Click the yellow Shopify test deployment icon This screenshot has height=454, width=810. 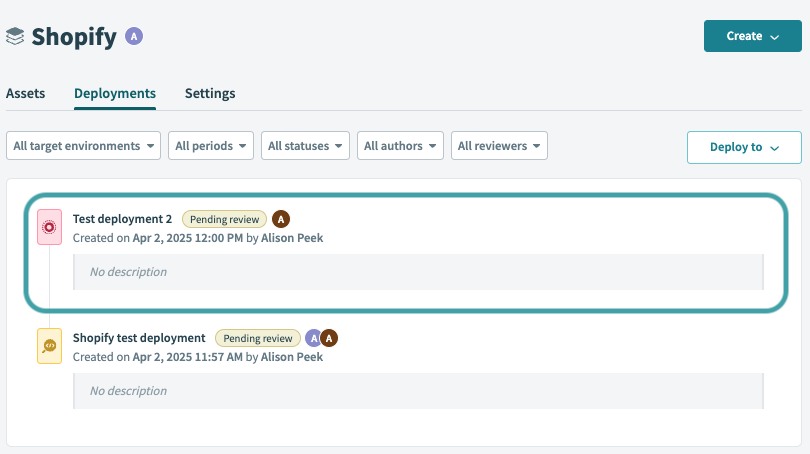(x=49, y=345)
